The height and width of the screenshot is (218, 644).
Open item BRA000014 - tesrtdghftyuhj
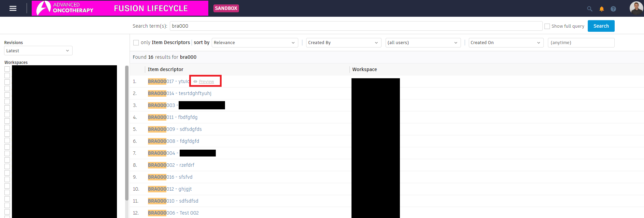tap(180, 93)
